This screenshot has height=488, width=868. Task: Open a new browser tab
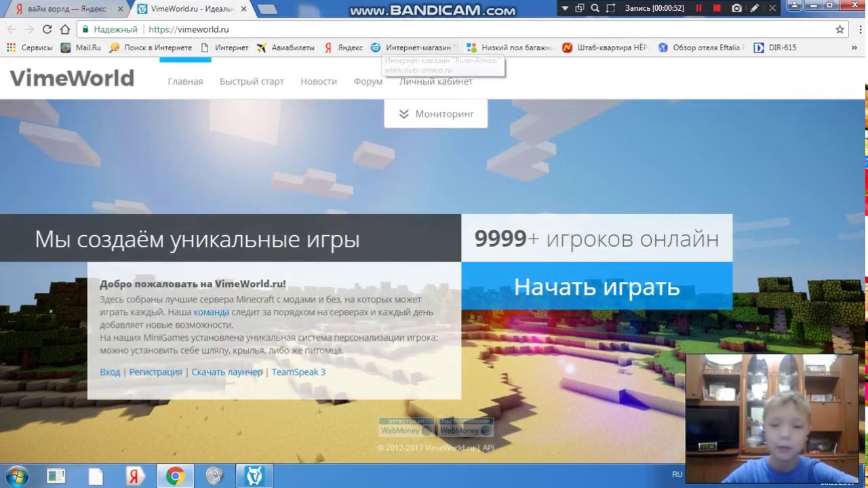point(267,9)
